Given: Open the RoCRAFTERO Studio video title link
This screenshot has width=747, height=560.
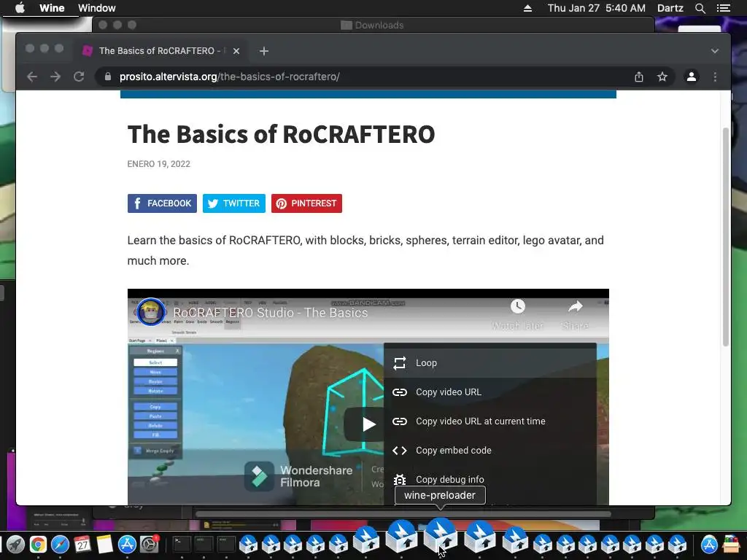Looking at the screenshot, I should point(270,313).
